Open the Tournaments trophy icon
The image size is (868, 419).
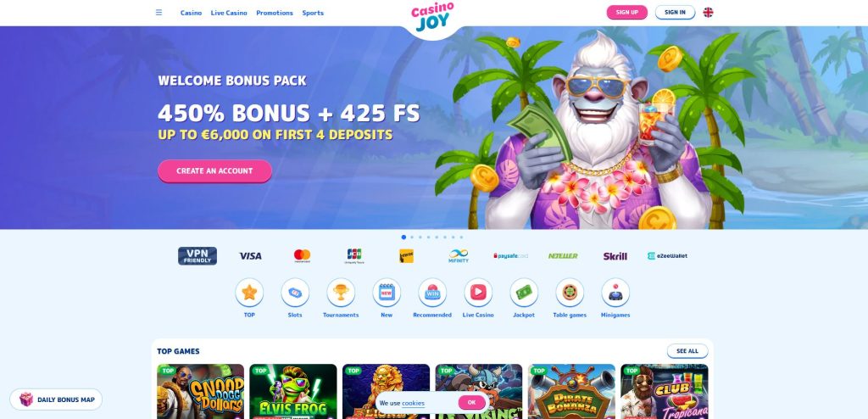(341, 292)
